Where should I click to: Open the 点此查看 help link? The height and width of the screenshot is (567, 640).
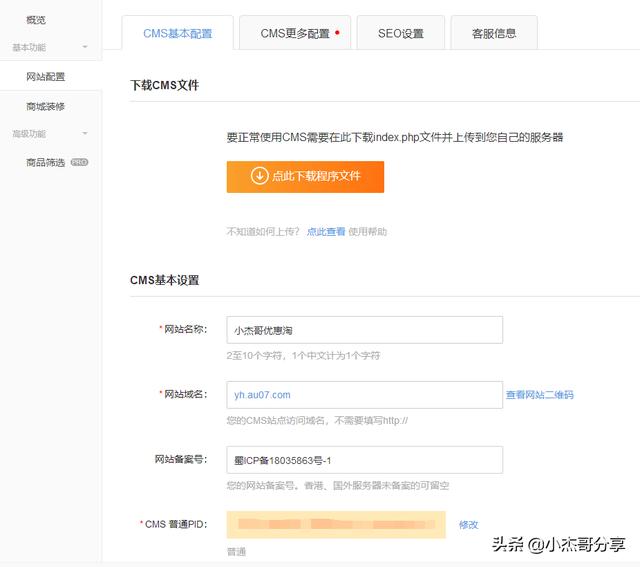pos(326,232)
